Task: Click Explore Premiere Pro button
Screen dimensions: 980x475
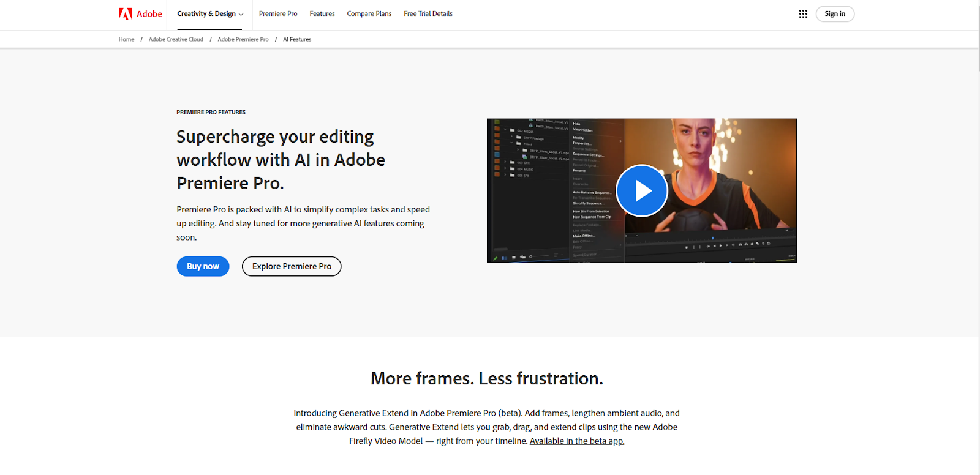Action: (292, 266)
